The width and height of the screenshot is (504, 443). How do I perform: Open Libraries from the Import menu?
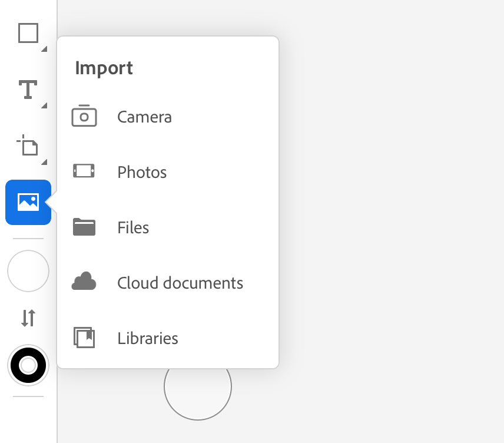coord(148,338)
